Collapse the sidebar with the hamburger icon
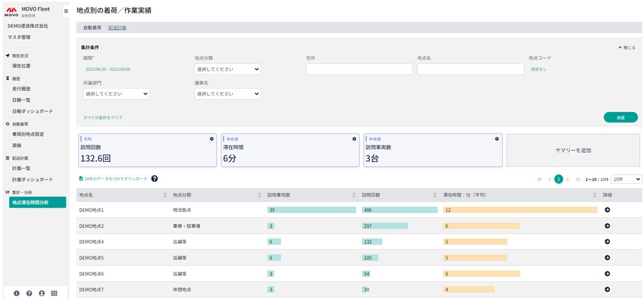Image resolution: width=644 pixels, height=300 pixels. click(66, 11)
